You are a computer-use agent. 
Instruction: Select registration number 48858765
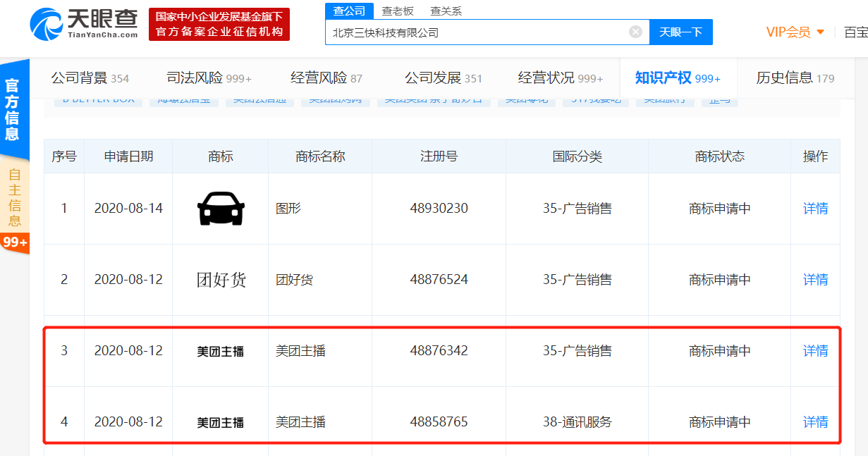439,422
